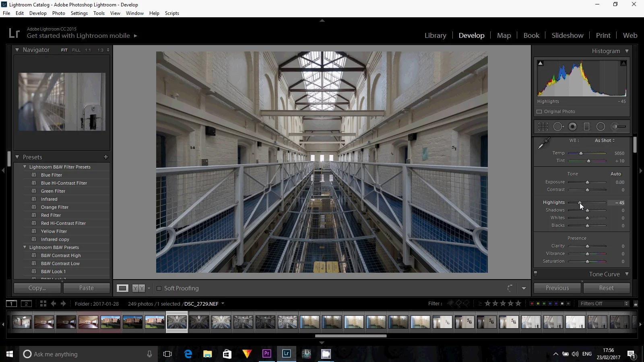This screenshot has width=644, height=362.
Task: Toggle filter switch at filmstrip end
Action: point(636,304)
